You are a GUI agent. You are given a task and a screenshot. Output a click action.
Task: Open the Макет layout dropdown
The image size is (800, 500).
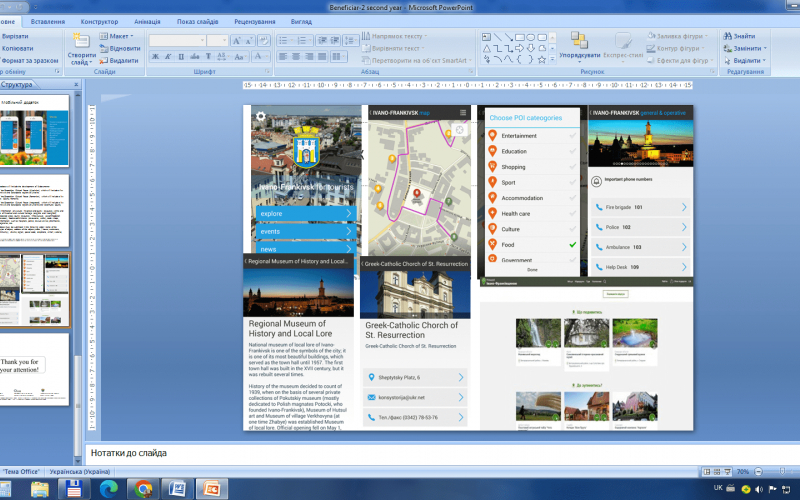pyautogui.click(x=116, y=36)
